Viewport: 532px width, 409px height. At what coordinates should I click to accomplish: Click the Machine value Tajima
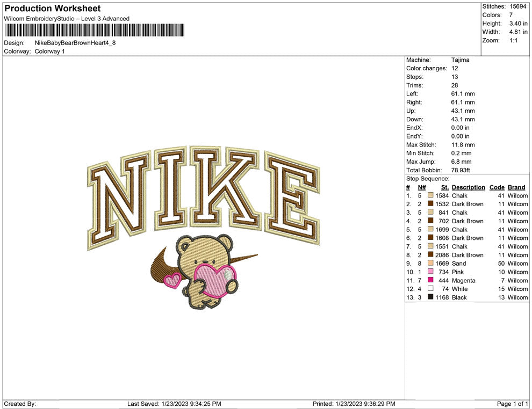(460, 60)
